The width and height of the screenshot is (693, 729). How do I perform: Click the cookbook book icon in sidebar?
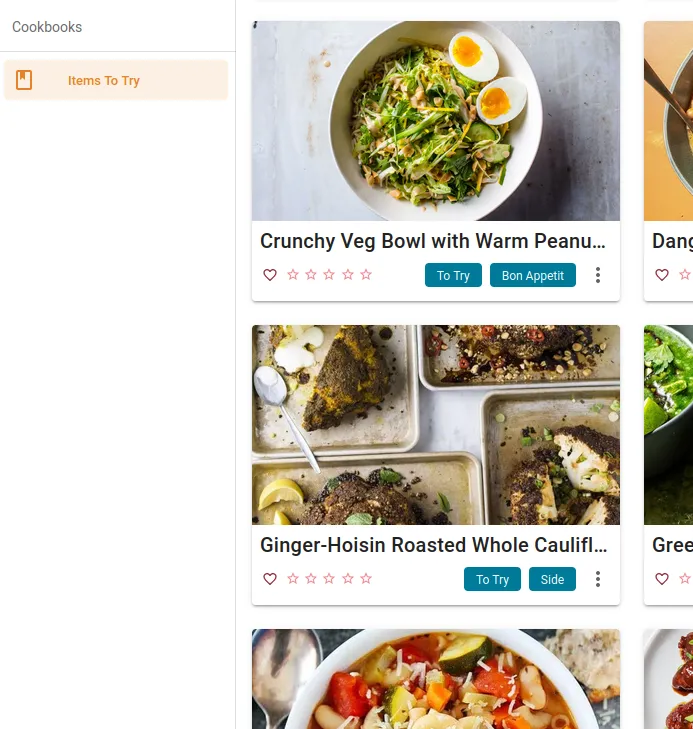point(24,81)
